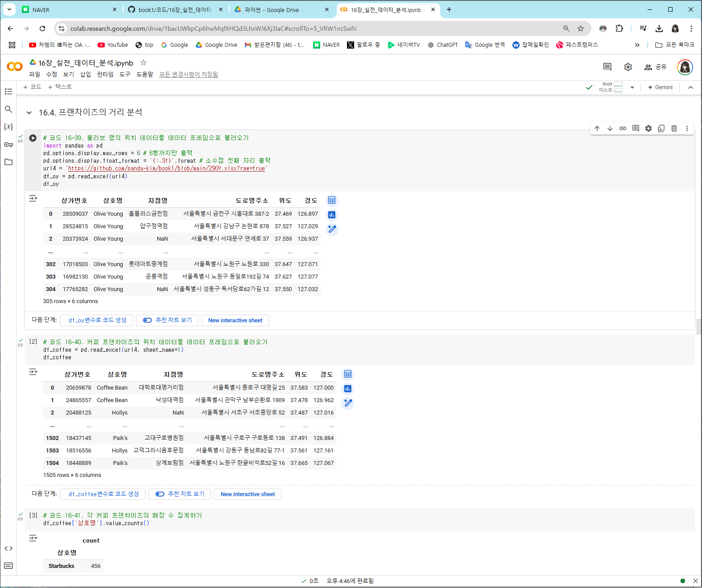Click 모든 변경사항이 저장됨 status link
The image size is (702, 588).
(189, 74)
